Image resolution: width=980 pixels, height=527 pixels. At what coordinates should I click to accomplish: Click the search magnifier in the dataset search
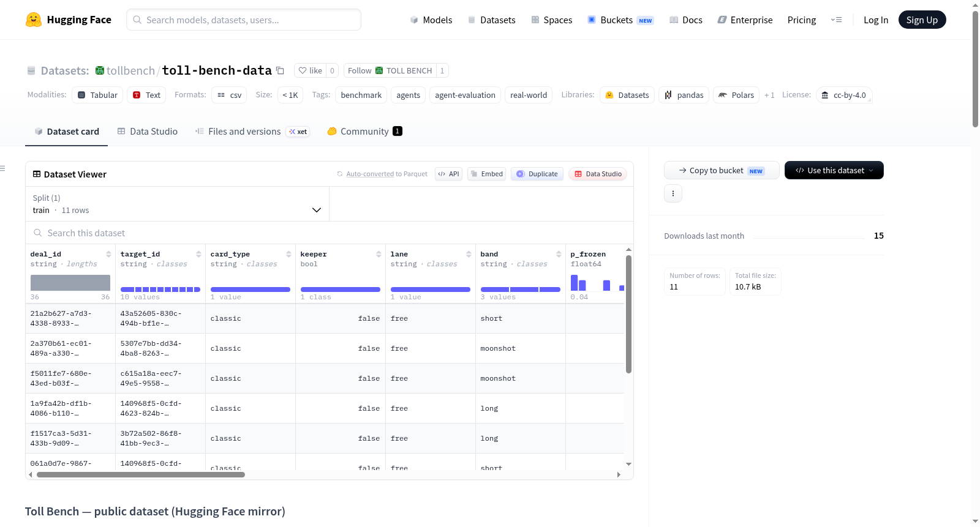click(x=38, y=233)
